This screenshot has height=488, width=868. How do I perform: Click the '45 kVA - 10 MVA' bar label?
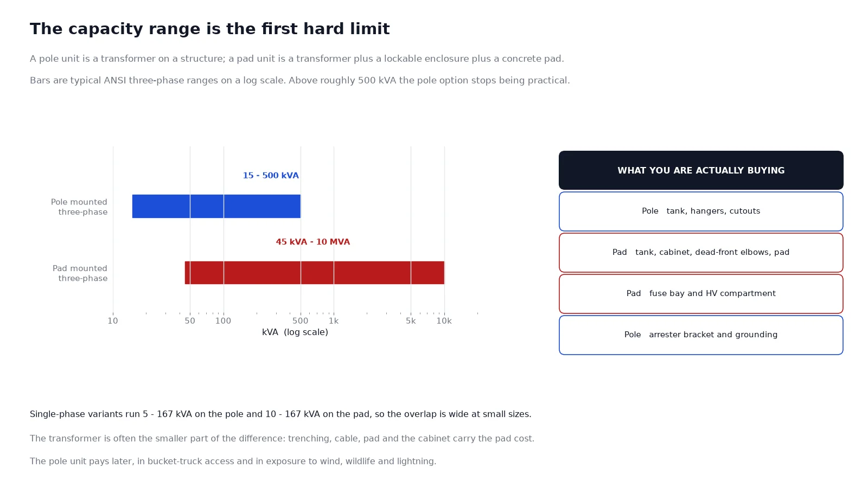click(313, 242)
